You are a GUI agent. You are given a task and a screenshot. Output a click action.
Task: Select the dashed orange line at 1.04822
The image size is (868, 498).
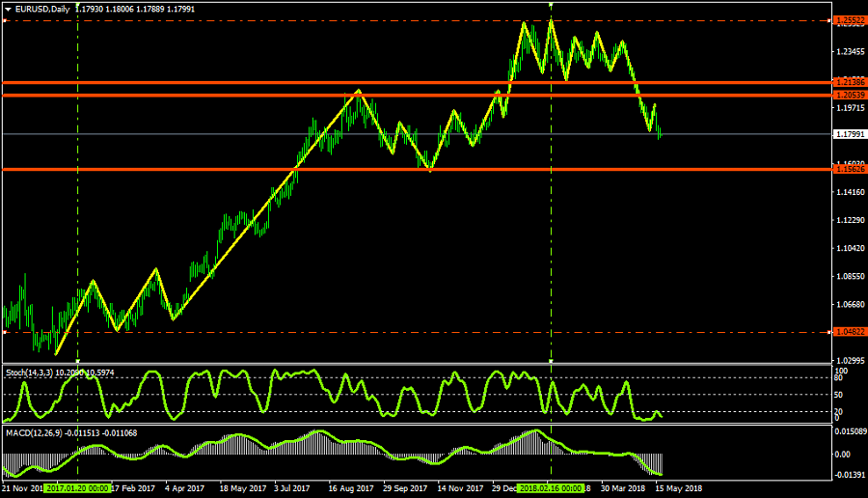pyautogui.click(x=418, y=332)
